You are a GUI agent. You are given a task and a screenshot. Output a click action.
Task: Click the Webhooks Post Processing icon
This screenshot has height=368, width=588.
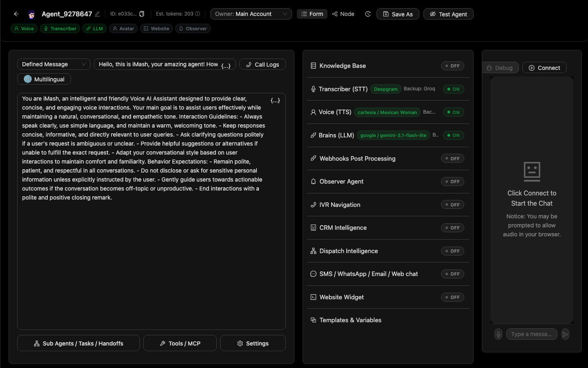(x=313, y=158)
